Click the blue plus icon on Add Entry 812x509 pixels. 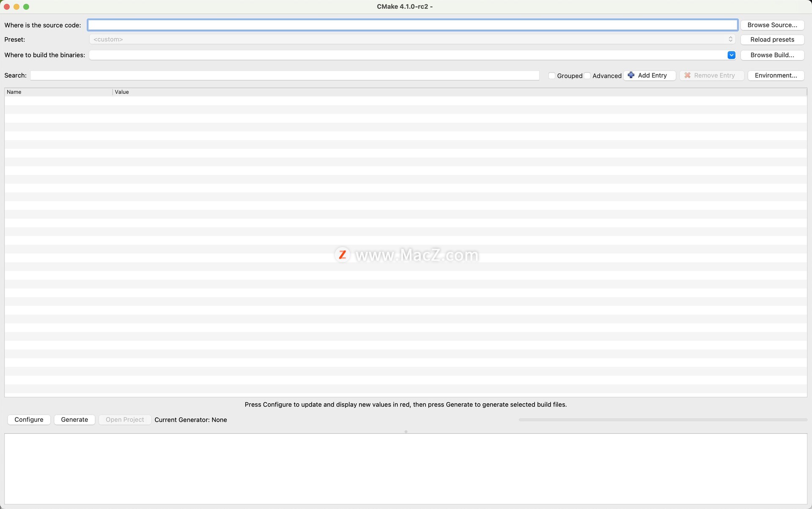631,75
